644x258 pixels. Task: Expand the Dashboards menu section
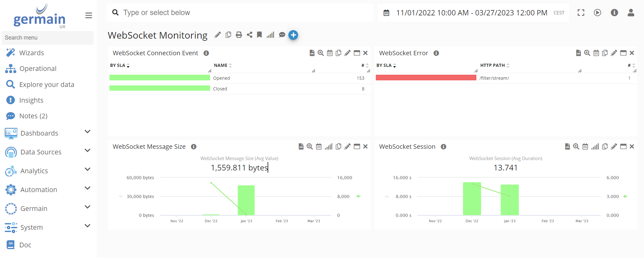pos(87,132)
